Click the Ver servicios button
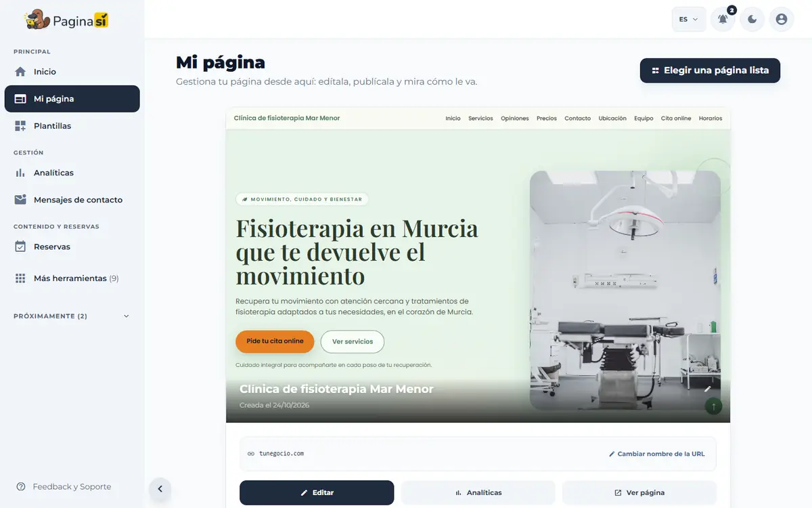Screen dimensions: 812x508 click(353, 341)
